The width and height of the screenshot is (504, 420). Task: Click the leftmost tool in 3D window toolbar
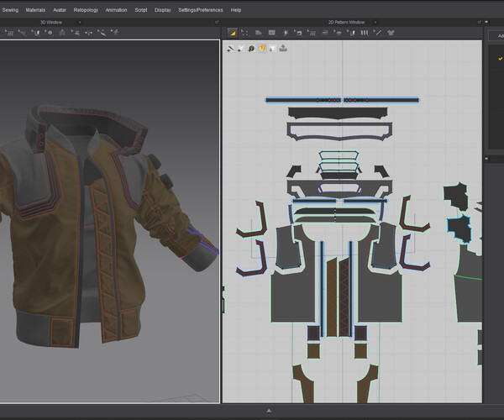coord(8,33)
